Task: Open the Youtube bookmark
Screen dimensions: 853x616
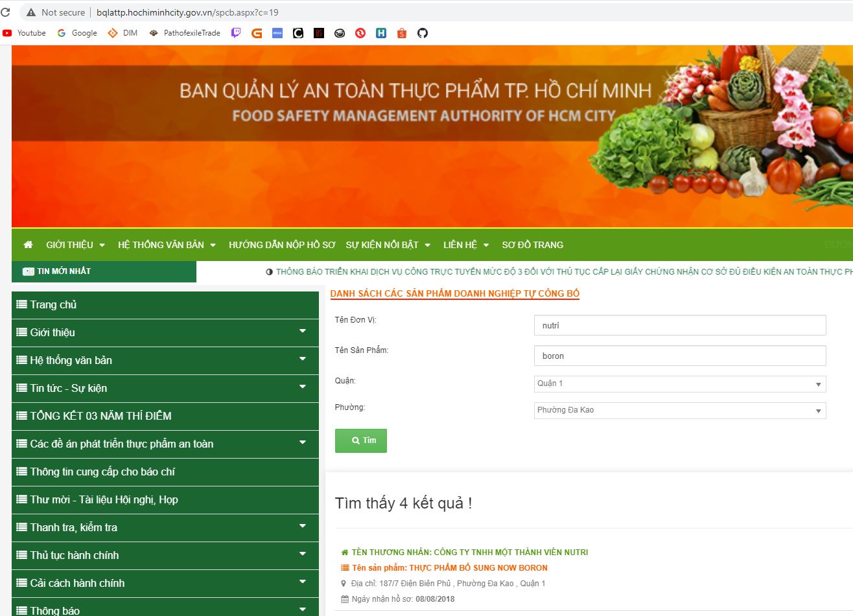Action: click(25, 33)
